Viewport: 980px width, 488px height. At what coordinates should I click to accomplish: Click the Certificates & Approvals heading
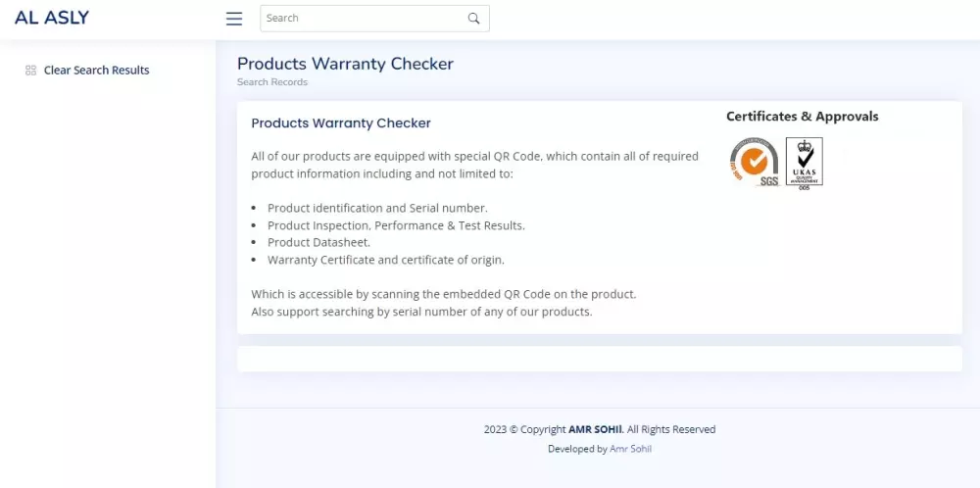(x=802, y=117)
